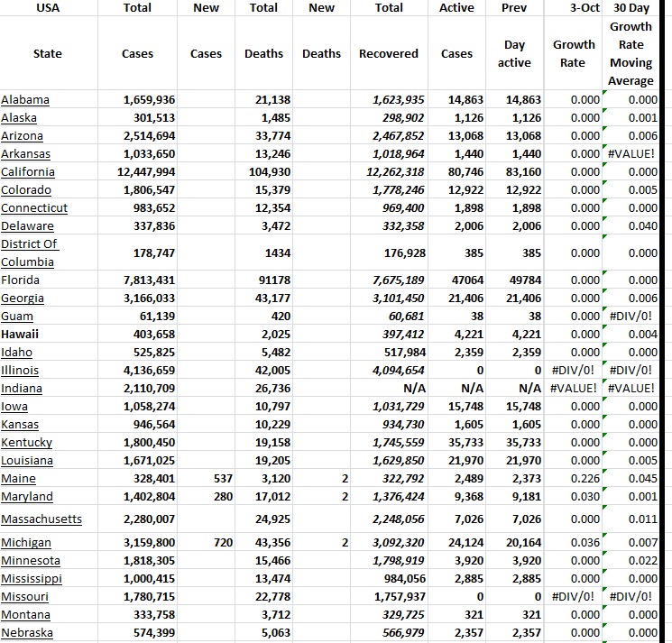The height and width of the screenshot is (643, 672).
Task: Open the Mississippi link
Action: pyautogui.click(x=32, y=579)
